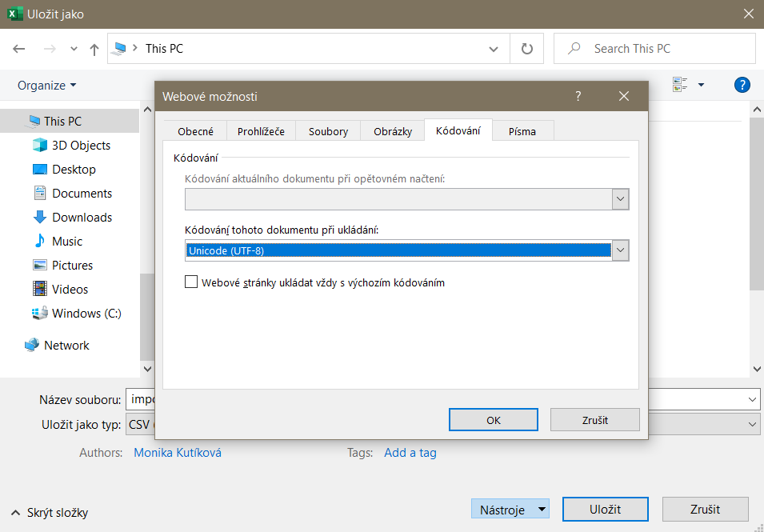Open the Nástroje dropdown button

coord(510,510)
